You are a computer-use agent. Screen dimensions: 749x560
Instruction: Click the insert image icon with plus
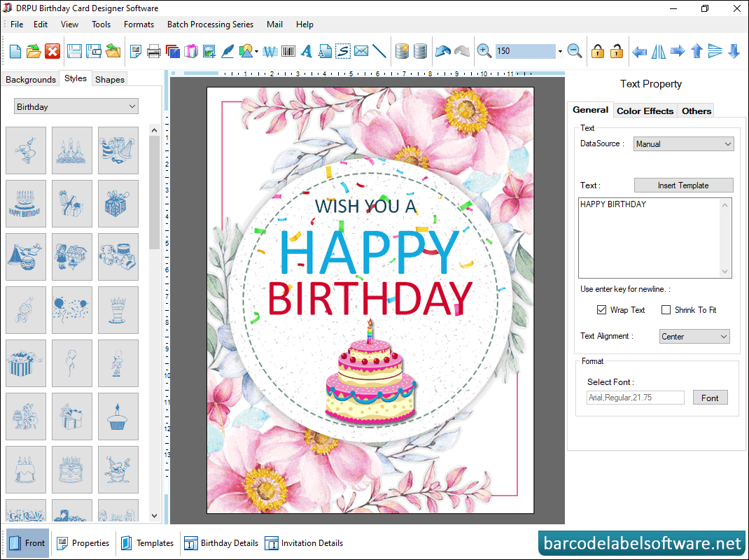click(209, 50)
